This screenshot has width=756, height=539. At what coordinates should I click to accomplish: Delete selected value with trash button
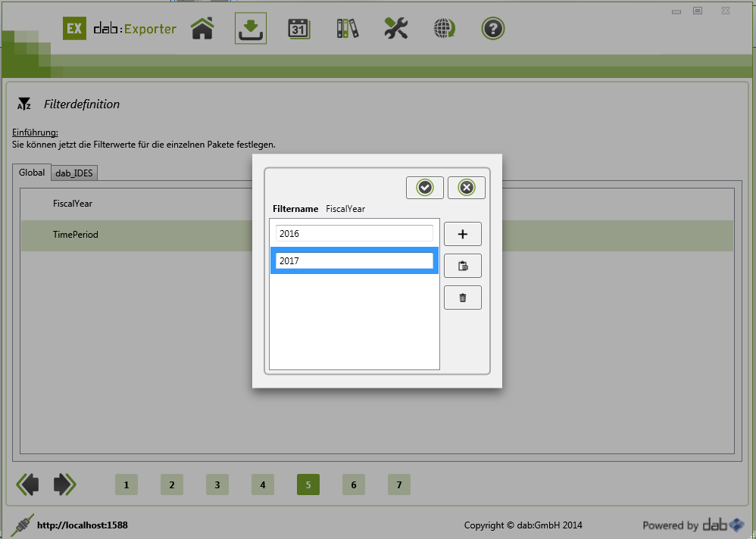point(462,298)
